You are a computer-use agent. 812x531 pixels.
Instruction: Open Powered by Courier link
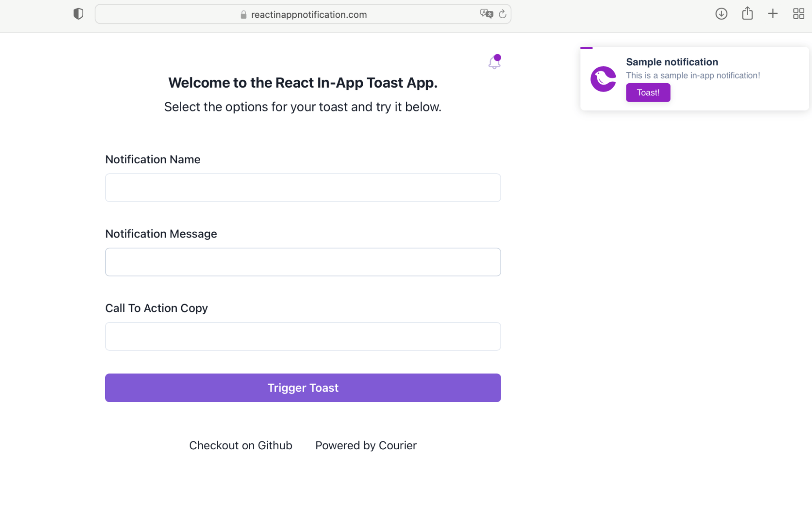[x=366, y=445]
